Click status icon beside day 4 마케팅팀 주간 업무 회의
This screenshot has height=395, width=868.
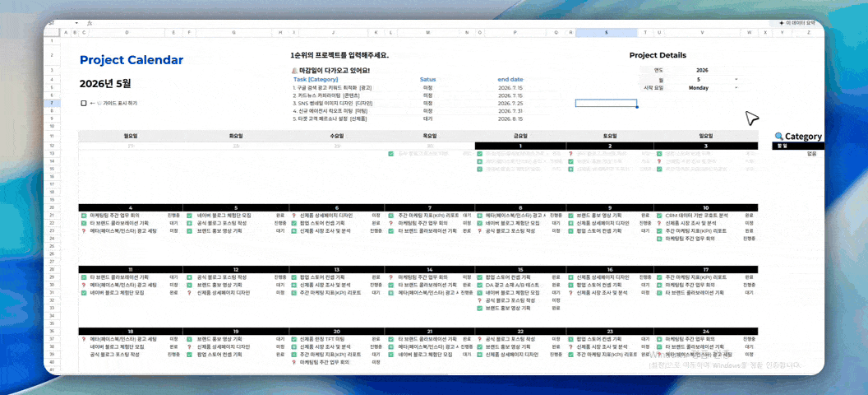(84, 215)
